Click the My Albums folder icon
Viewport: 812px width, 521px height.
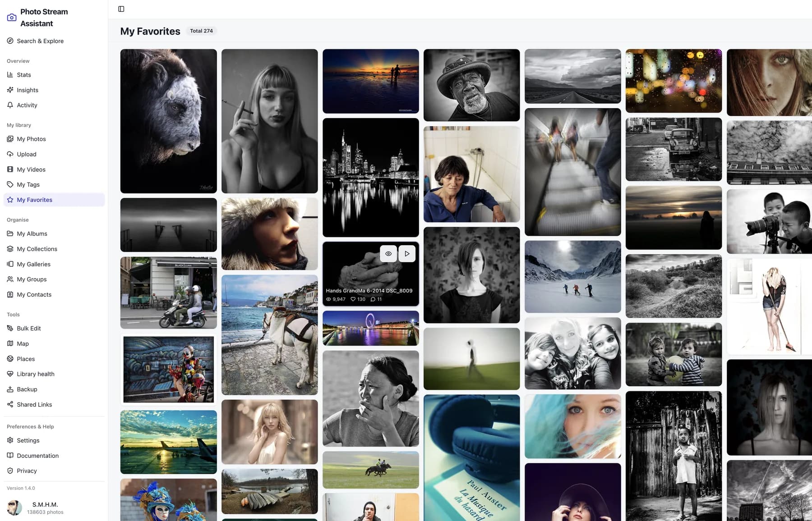(10, 233)
